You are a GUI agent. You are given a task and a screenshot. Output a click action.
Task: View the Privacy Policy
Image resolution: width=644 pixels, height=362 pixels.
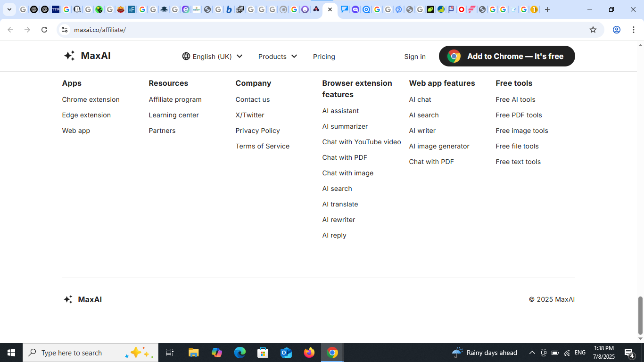point(258,131)
